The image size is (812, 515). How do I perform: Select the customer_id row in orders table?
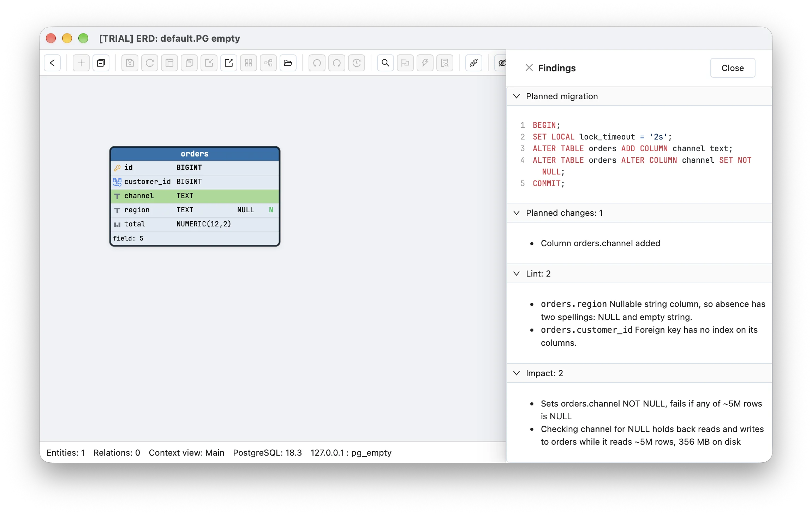(x=195, y=182)
